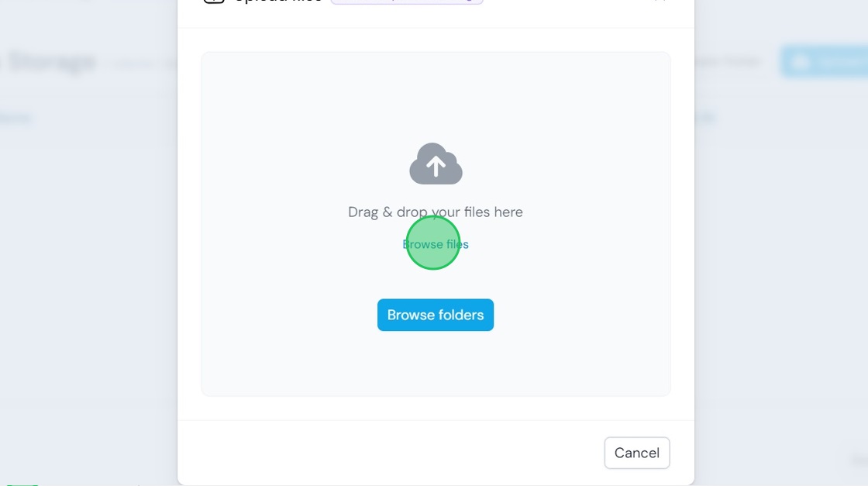Click the blurred text at bottom-right corner
The width and height of the screenshot is (868, 486).
coord(859,460)
